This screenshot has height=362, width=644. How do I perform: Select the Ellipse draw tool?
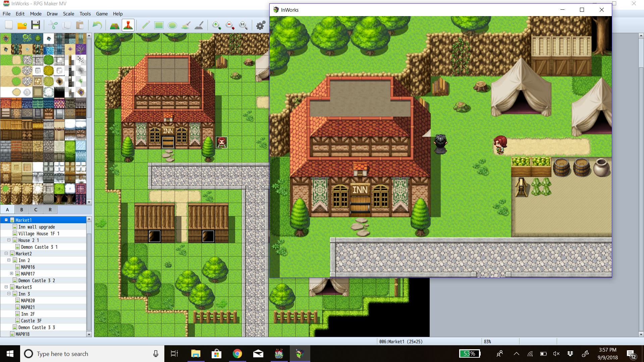point(172,25)
